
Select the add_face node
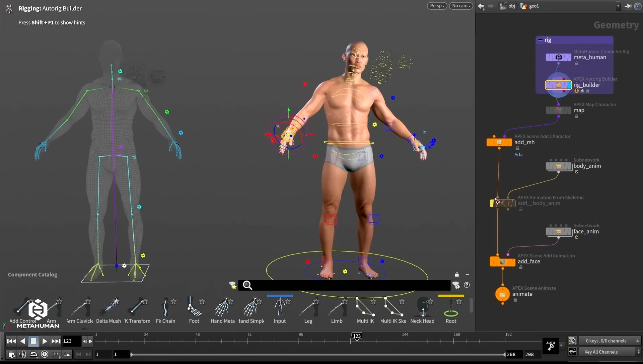[x=502, y=262]
